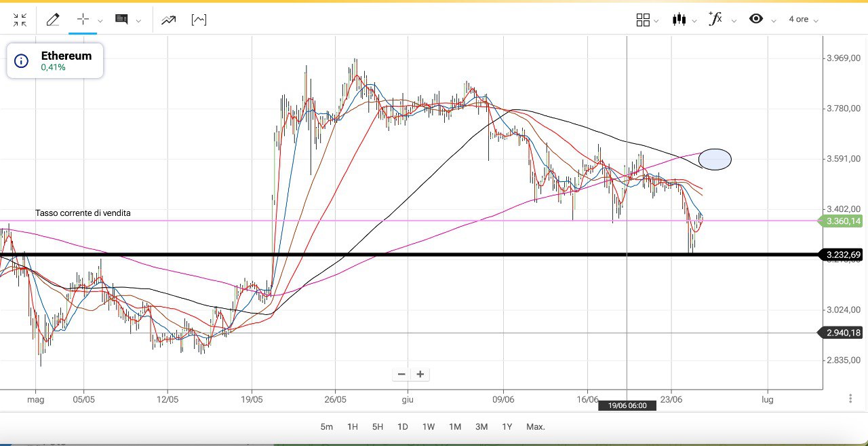Click the bracketed wave pattern icon
This screenshot has width=868, height=446.
pos(199,20)
